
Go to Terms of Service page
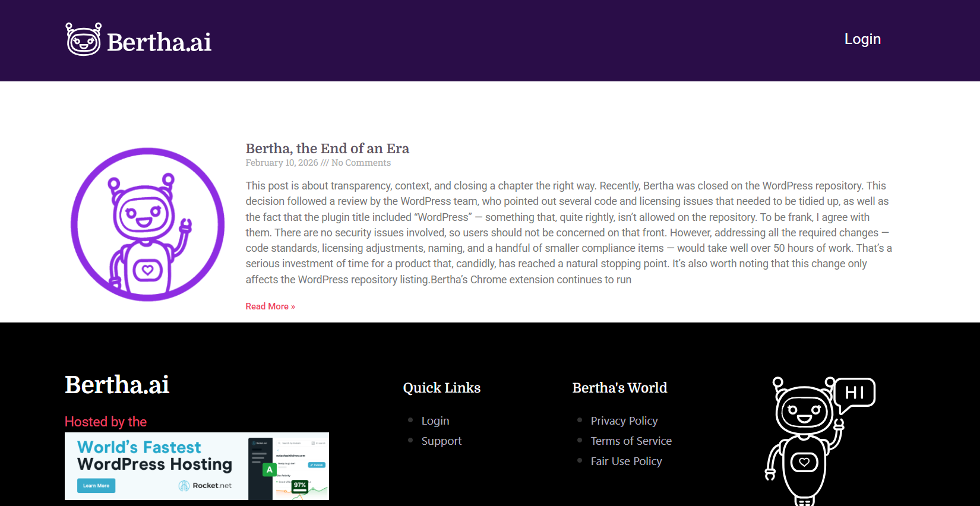tap(631, 441)
